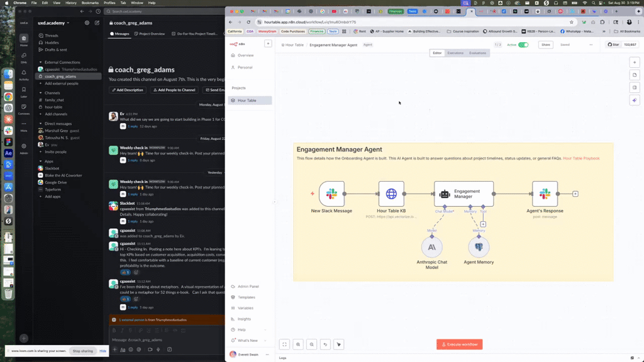Click Execute workflow button

(459, 344)
